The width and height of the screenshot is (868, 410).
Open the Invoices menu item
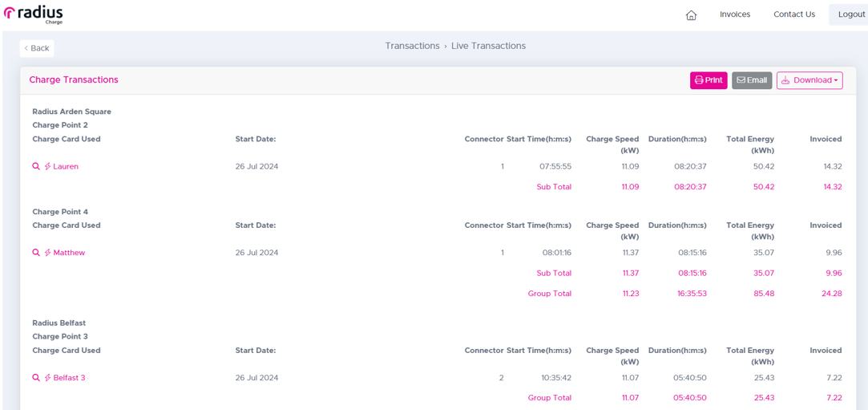tap(735, 14)
